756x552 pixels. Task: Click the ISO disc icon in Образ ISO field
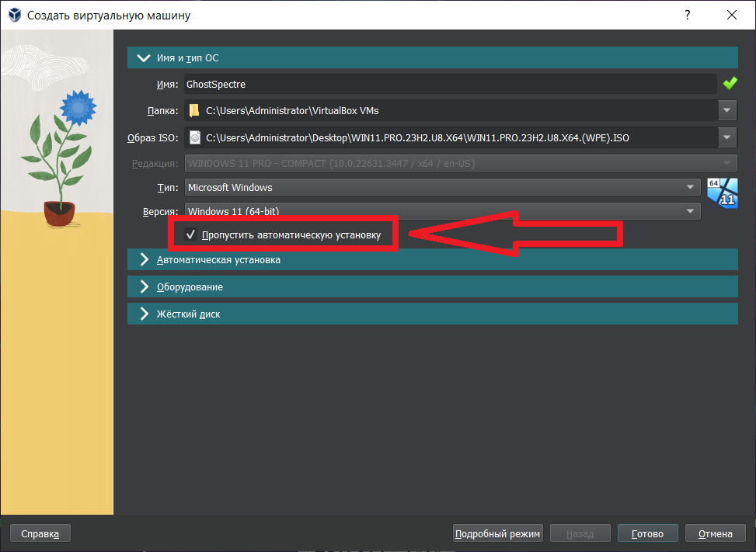(195, 137)
